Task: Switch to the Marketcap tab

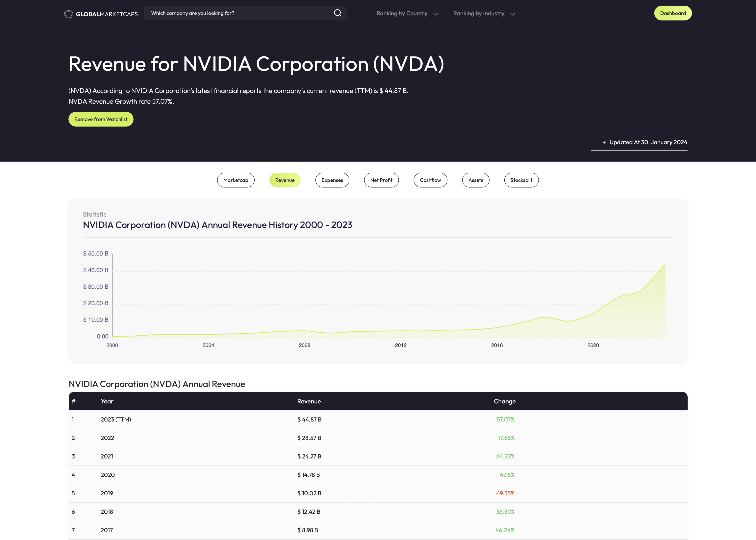Action: 236,180
